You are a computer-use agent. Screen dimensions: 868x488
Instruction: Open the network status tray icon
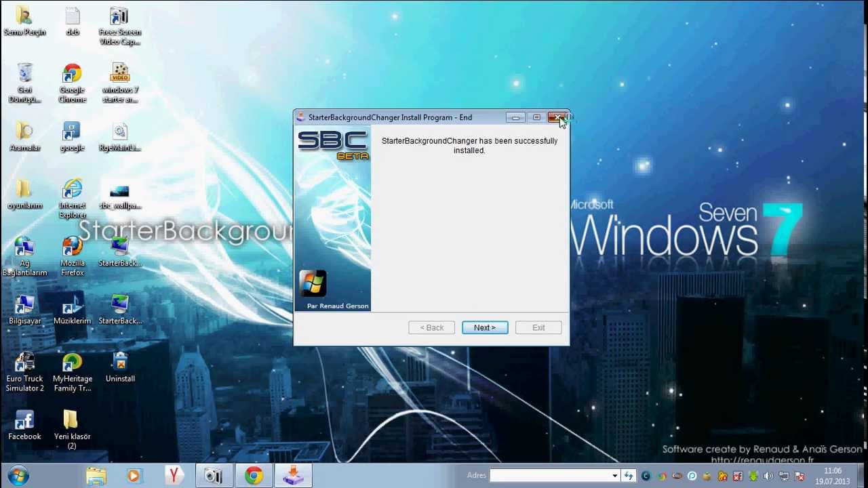click(784, 476)
